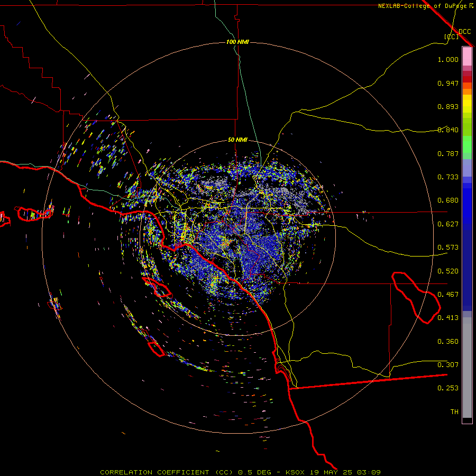Click the Correlation Coefficient KSOX caption text
The width and height of the screenshot is (476, 476).
[x=240, y=472]
